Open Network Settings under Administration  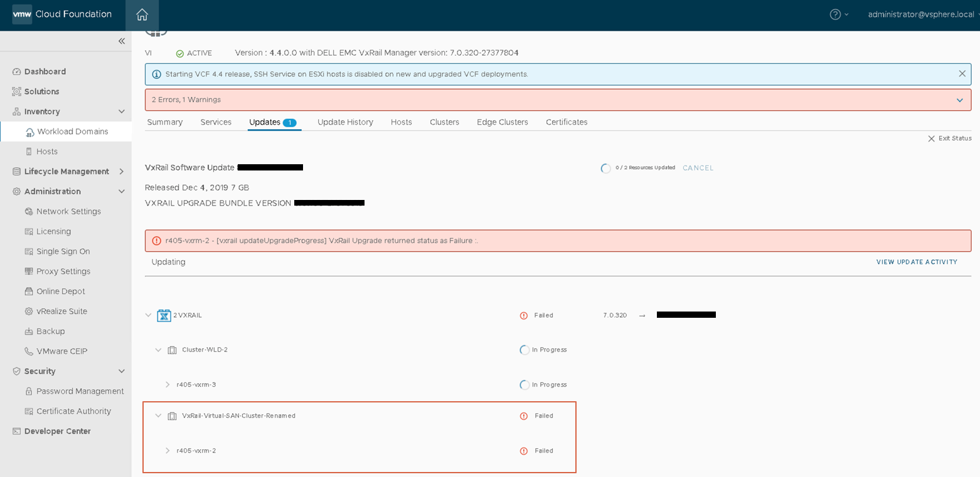(x=70, y=211)
